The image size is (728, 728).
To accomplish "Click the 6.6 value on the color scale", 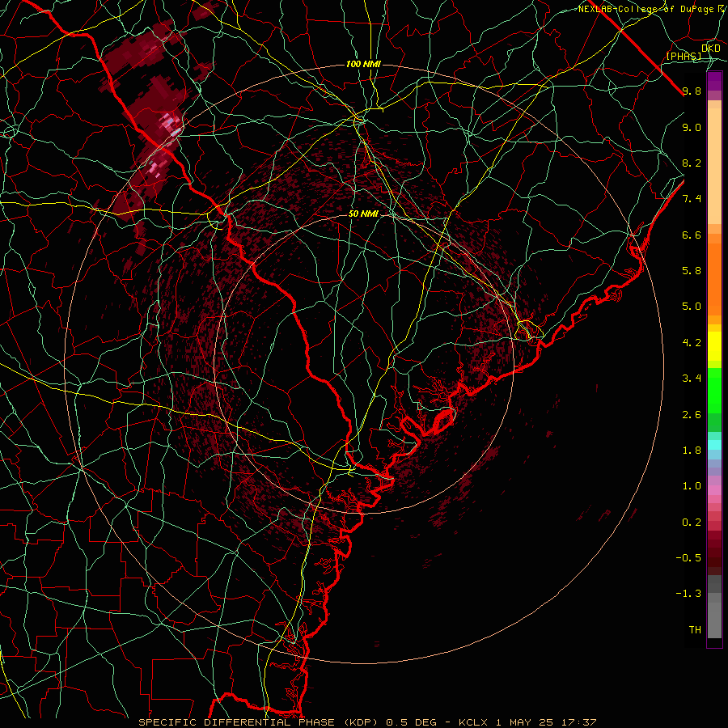I will point(692,235).
